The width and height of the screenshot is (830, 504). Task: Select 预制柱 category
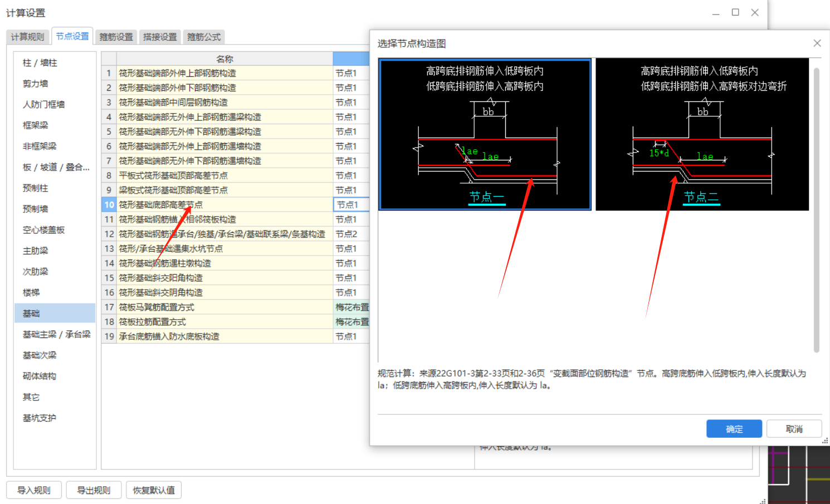[x=55, y=188]
